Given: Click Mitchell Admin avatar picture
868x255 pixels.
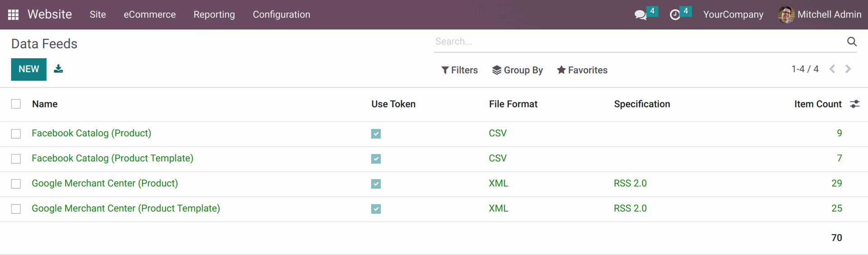Looking at the screenshot, I should click(786, 15).
